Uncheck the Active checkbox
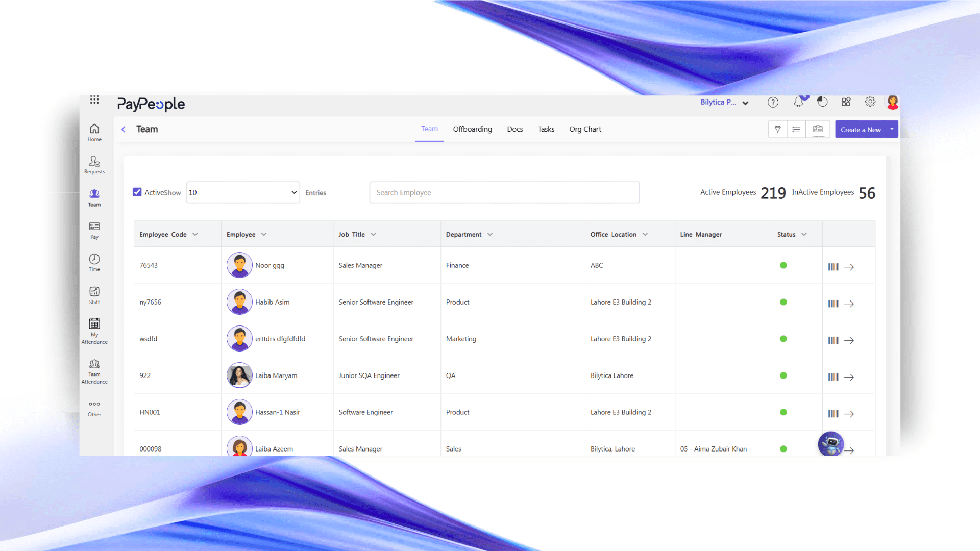This screenshot has width=980, height=551. point(137,192)
